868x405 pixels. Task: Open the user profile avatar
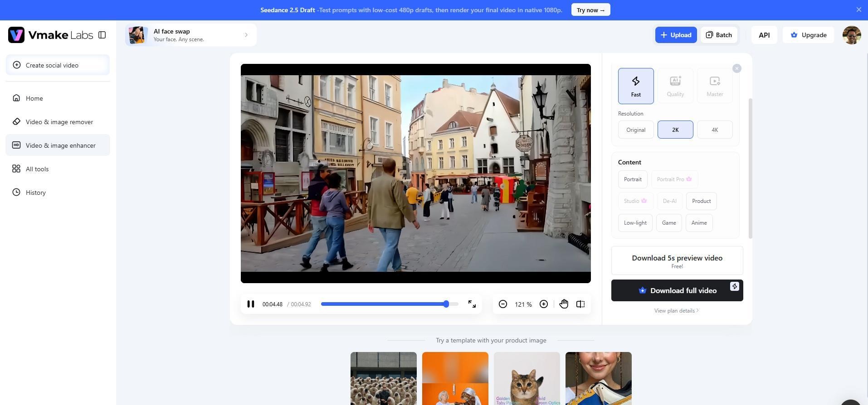point(851,35)
